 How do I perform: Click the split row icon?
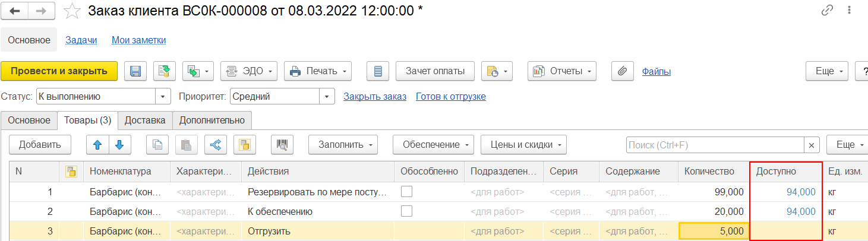pyautogui.click(x=216, y=144)
